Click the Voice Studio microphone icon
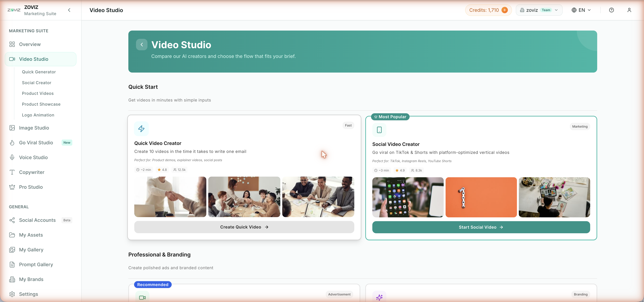 click(x=12, y=157)
